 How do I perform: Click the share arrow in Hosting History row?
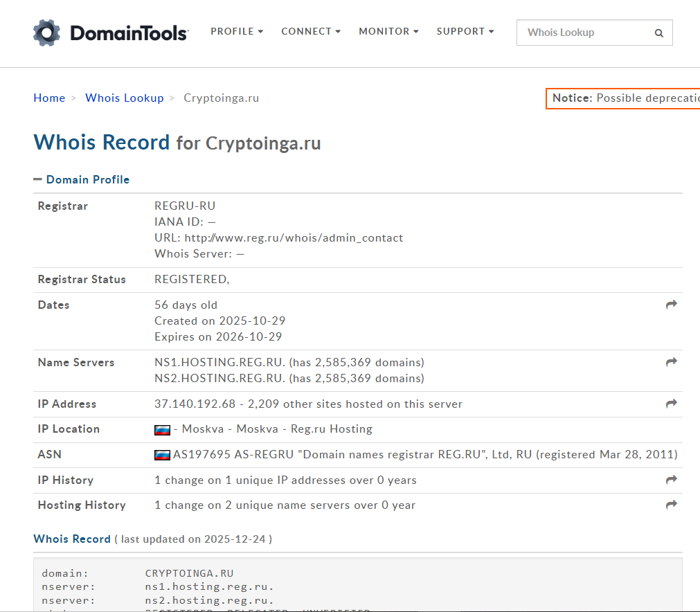point(671,505)
